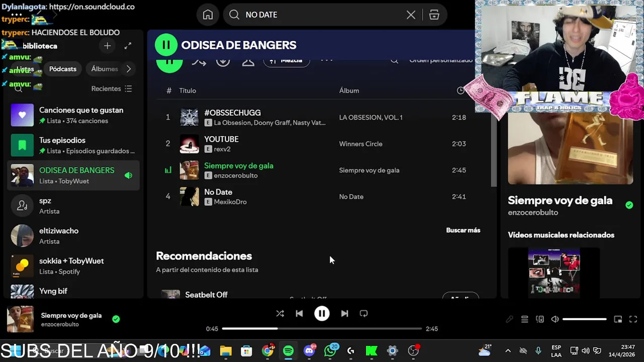Open the Recientes sort dropdown
This screenshot has height=362, width=644.
click(111, 88)
